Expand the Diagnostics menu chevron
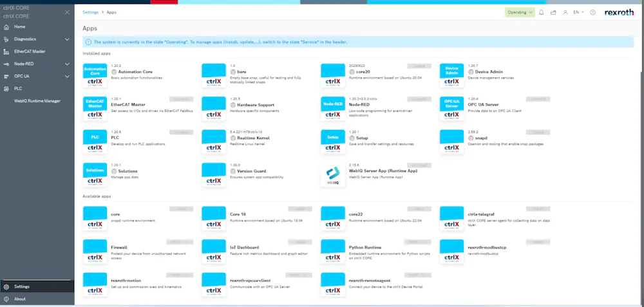The image size is (644, 307). (x=67, y=39)
